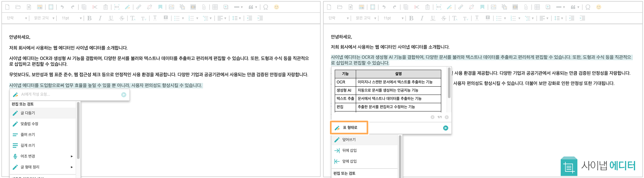Image resolution: width=644 pixels, height=178 pixels.
Task: Click the template layout icon in left editor
Action: point(40,7)
